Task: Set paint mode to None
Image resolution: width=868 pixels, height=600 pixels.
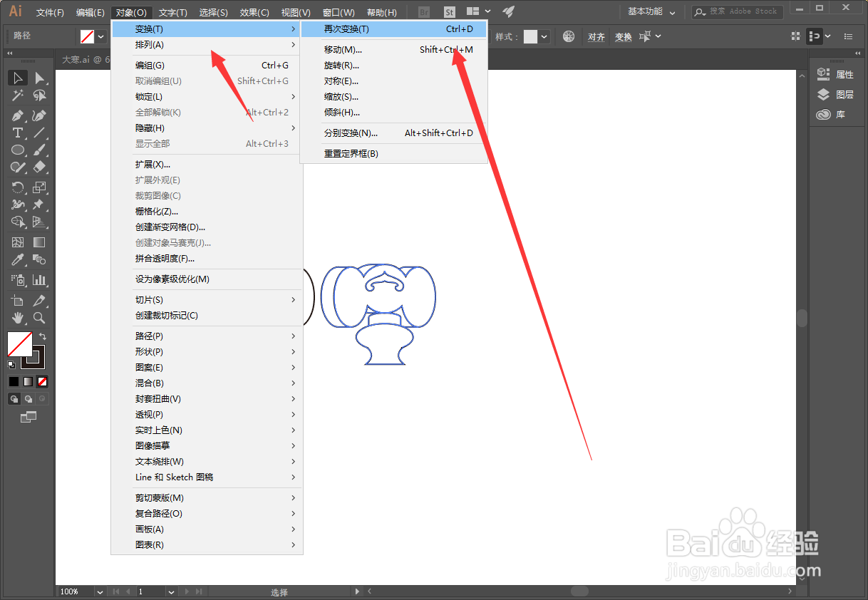Action: [43, 381]
